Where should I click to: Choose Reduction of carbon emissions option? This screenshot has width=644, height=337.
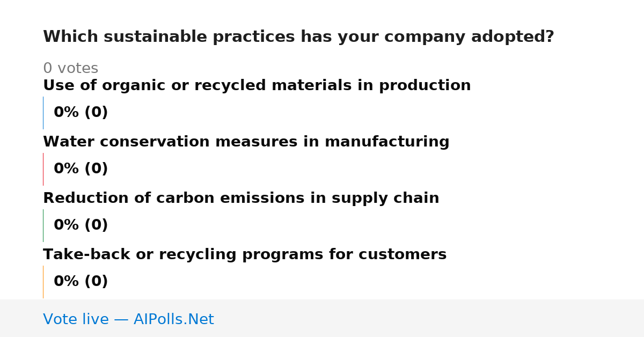click(x=241, y=199)
